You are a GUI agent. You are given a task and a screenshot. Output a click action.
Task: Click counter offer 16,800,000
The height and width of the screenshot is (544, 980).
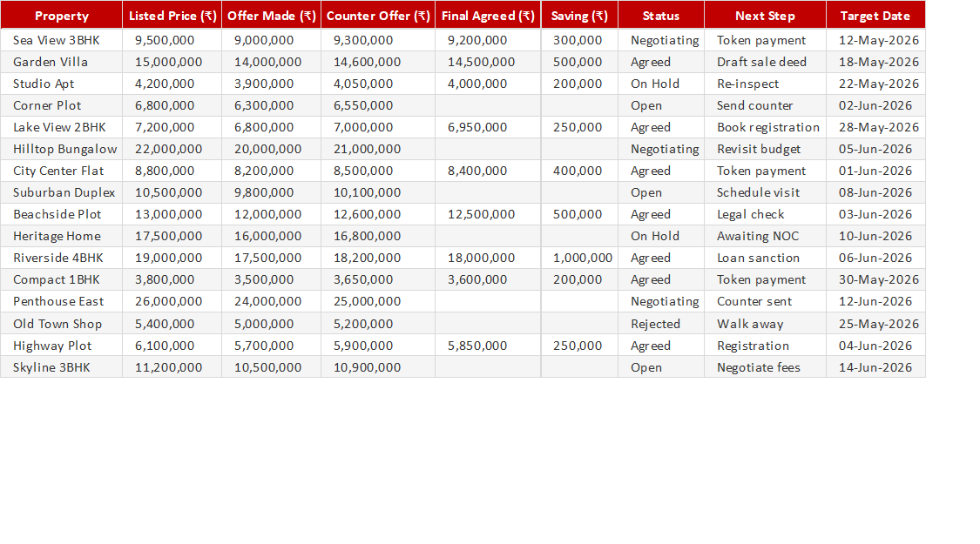pos(378,236)
